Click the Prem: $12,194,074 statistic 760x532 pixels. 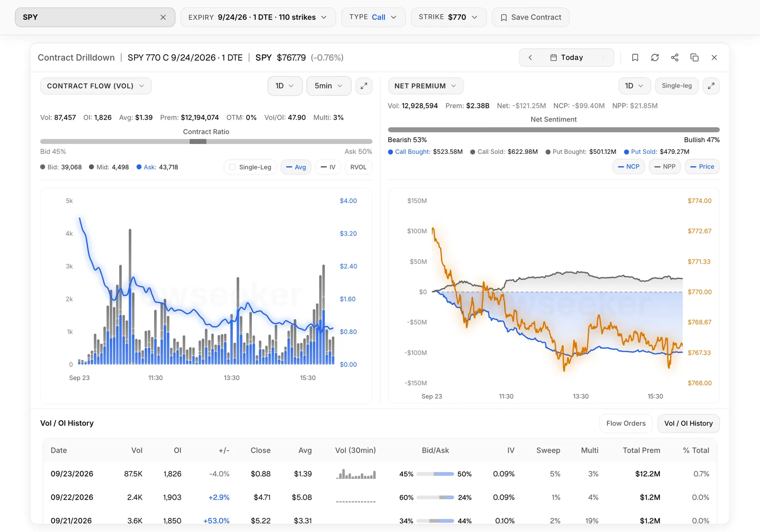[x=190, y=117]
